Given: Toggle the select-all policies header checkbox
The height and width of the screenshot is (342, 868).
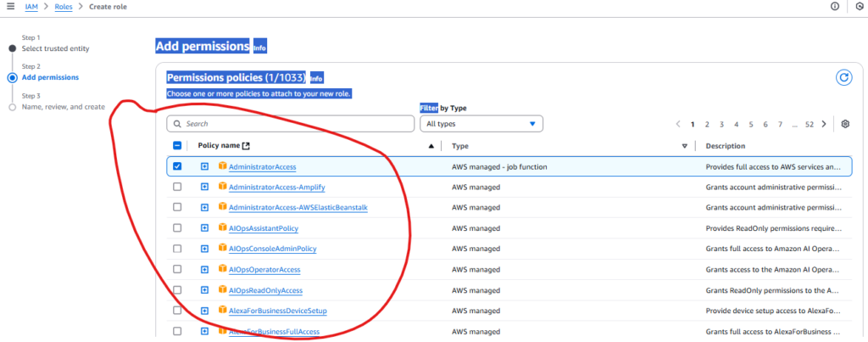Looking at the screenshot, I should (x=177, y=146).
